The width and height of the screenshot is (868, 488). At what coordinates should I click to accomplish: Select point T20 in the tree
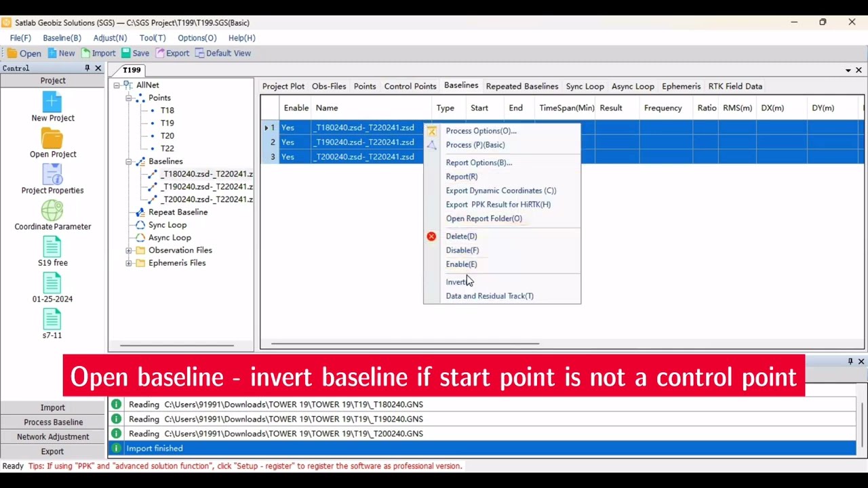coord(167,136)
